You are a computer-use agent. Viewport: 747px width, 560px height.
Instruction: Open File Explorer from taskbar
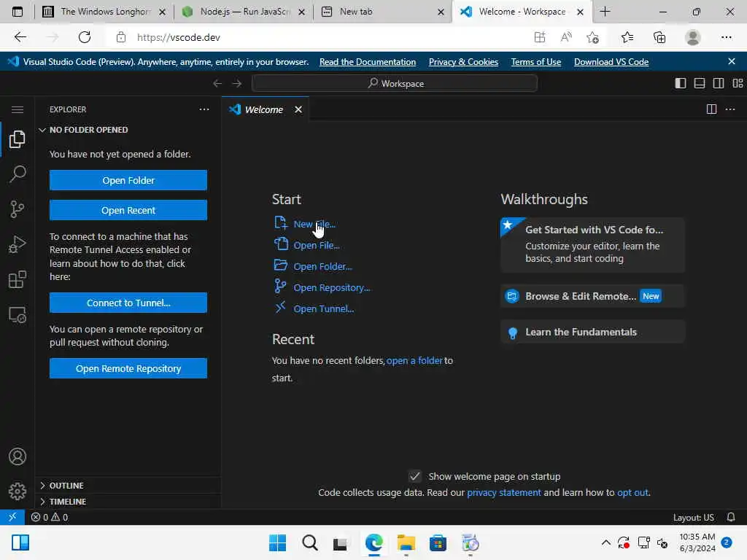click(x=406, y=542)
